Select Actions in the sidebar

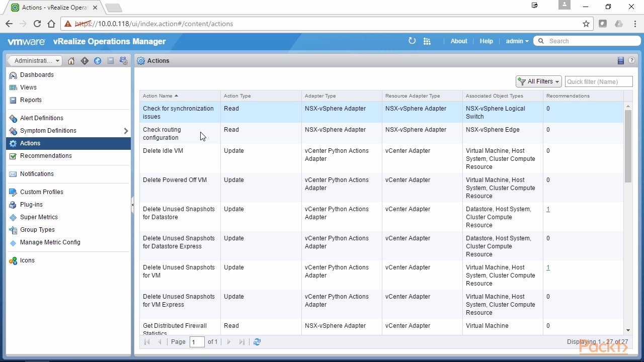point(68,143)
